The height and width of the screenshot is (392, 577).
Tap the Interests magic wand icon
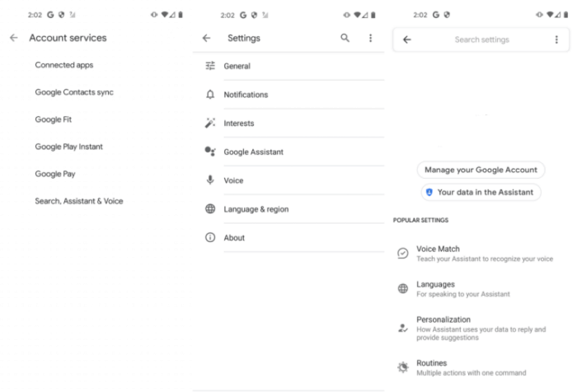tap(210, 123)
